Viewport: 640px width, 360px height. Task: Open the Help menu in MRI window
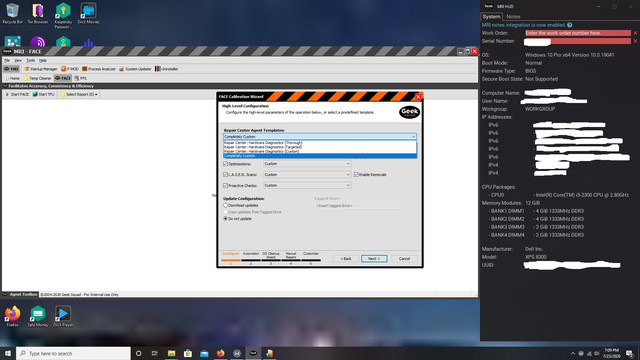point(43,60)
